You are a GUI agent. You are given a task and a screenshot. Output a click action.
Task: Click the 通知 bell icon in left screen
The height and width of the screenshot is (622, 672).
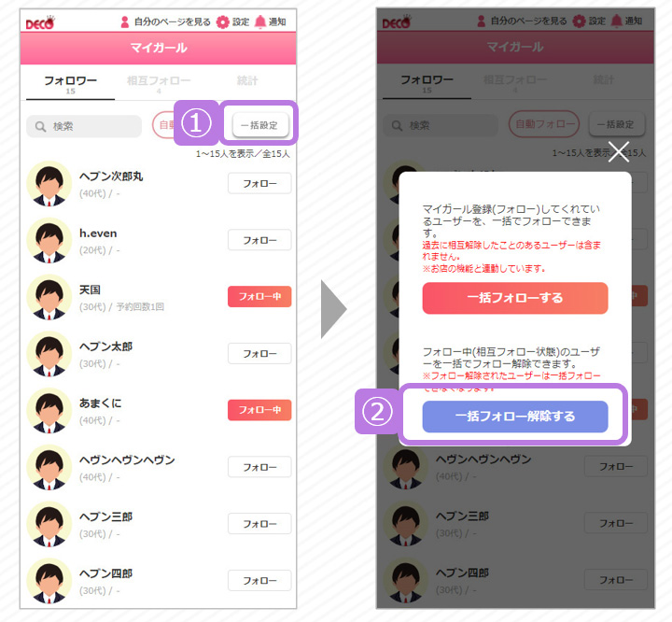pos(260,21)
